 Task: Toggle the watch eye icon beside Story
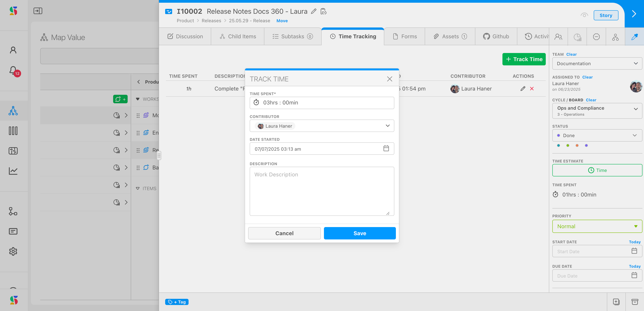pos(584,15)
